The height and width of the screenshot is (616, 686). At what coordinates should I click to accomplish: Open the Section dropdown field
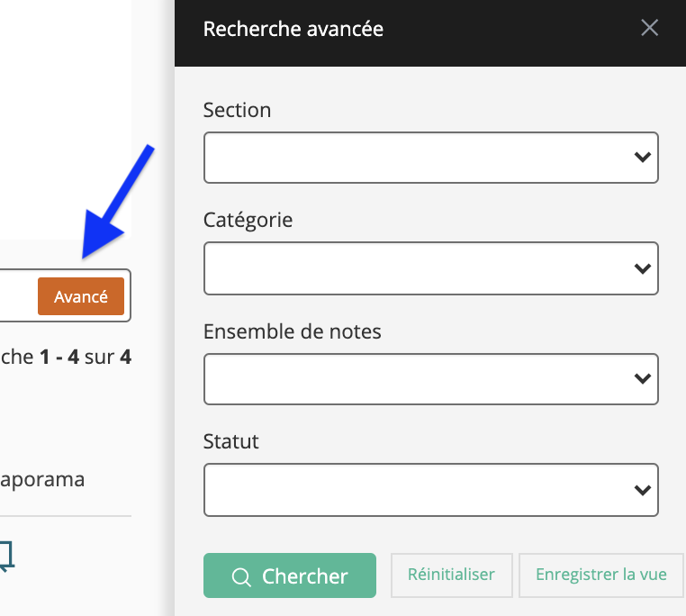(431, 158)
